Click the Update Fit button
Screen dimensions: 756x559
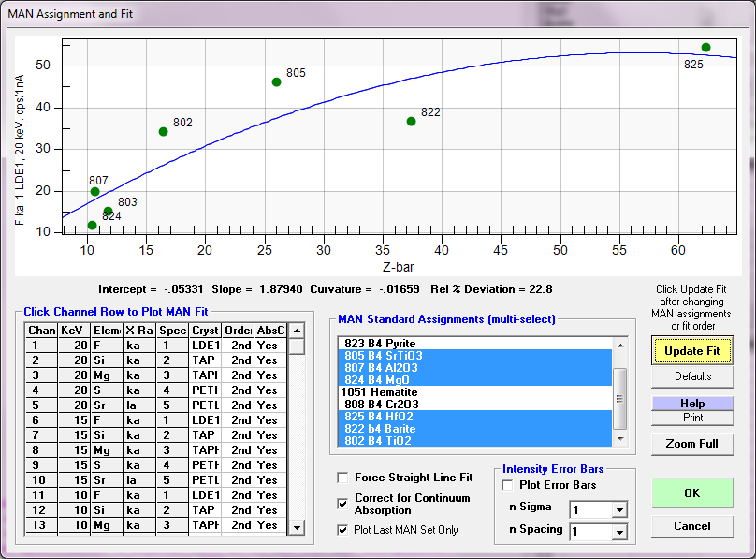691,350
